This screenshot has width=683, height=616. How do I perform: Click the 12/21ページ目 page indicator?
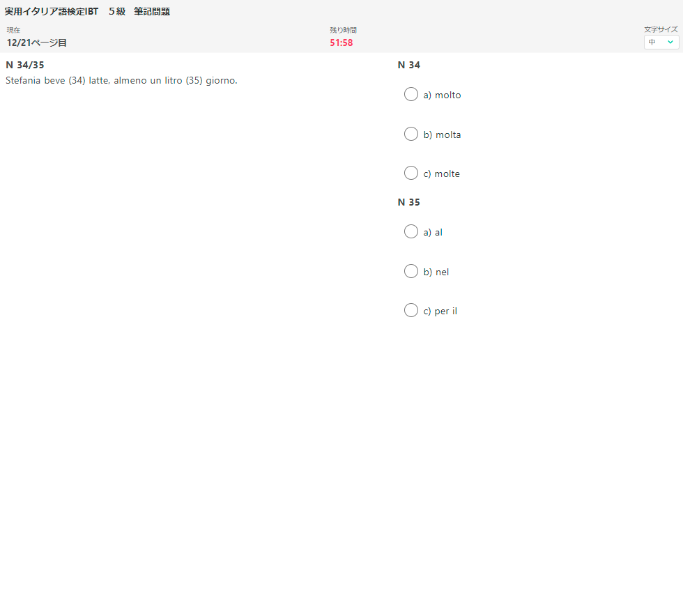(36, 43)
